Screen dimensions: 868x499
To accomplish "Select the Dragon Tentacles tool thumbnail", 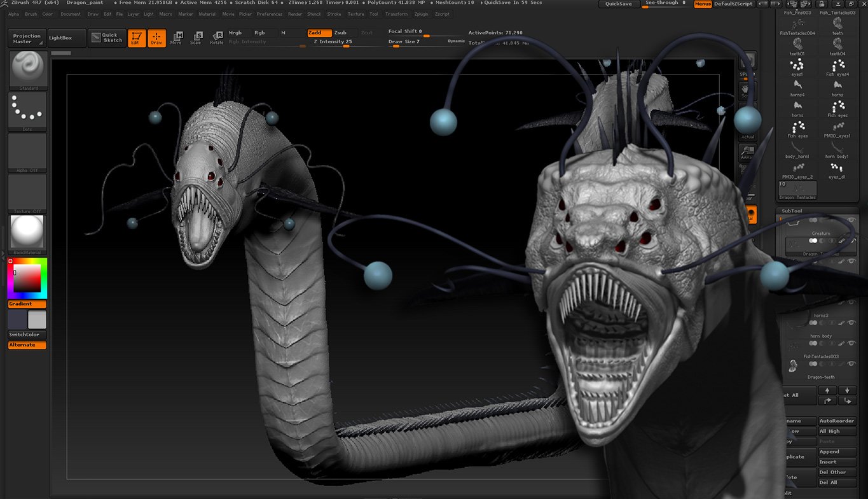I will 797,190.
